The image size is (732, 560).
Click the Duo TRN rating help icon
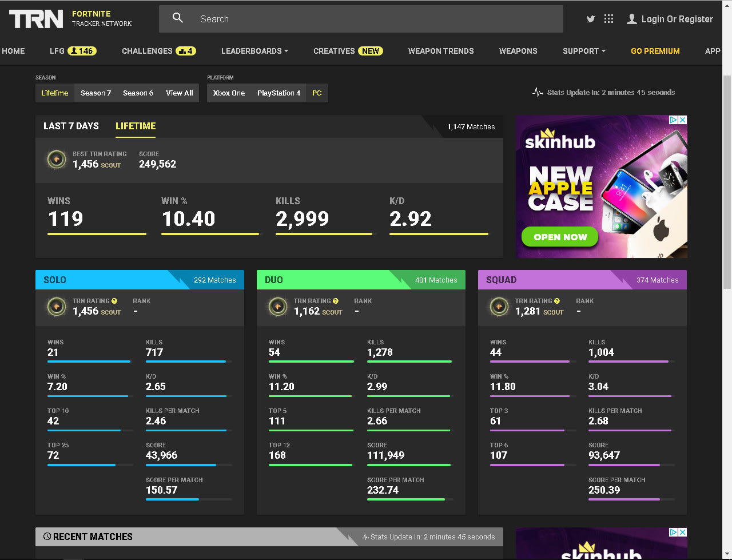coord(336,301)
